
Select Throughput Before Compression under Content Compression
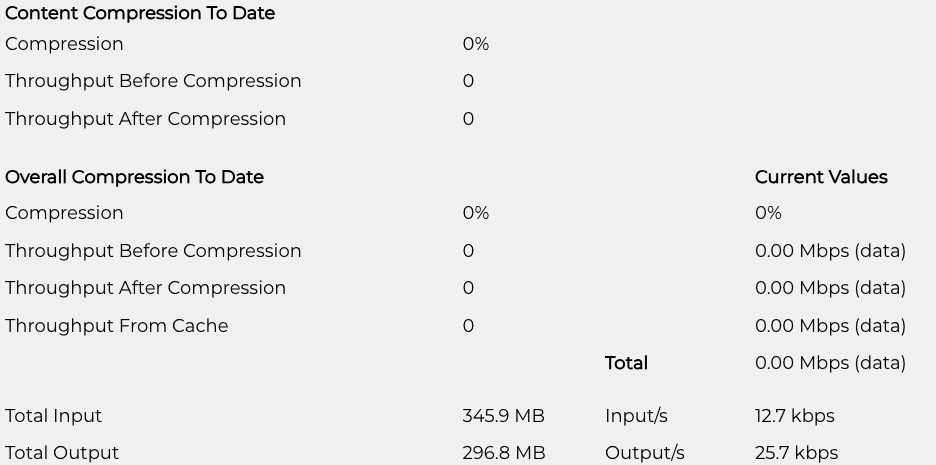pos(153,81)
